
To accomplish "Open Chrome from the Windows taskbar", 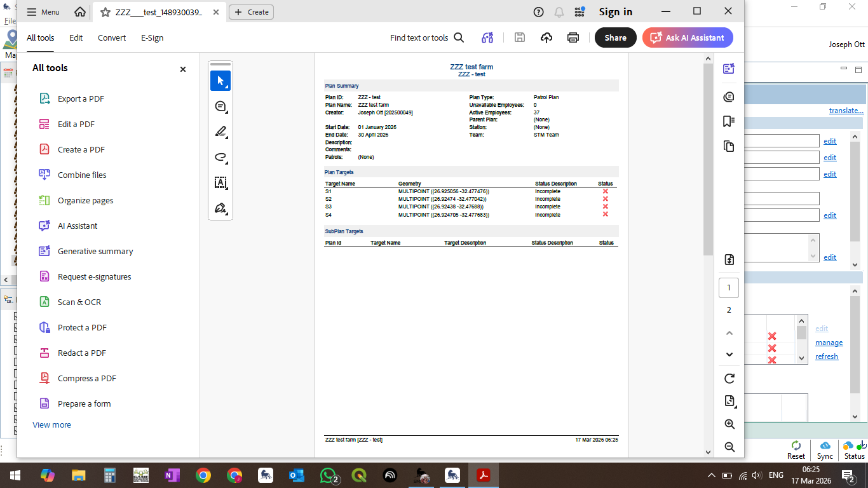I will tap(203, 475).
